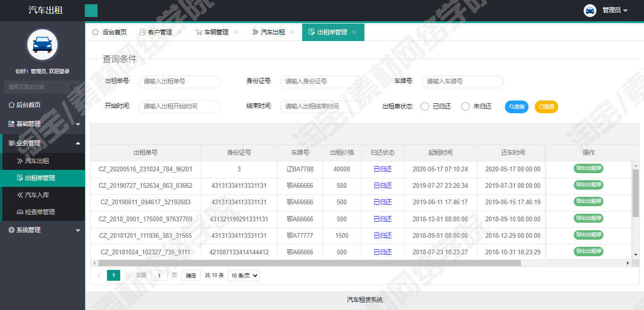This screenshot has width=644, height=310.
Task: Switch to 出租单管理 tab
Action: pyautogui.click(x=332, y=32)
